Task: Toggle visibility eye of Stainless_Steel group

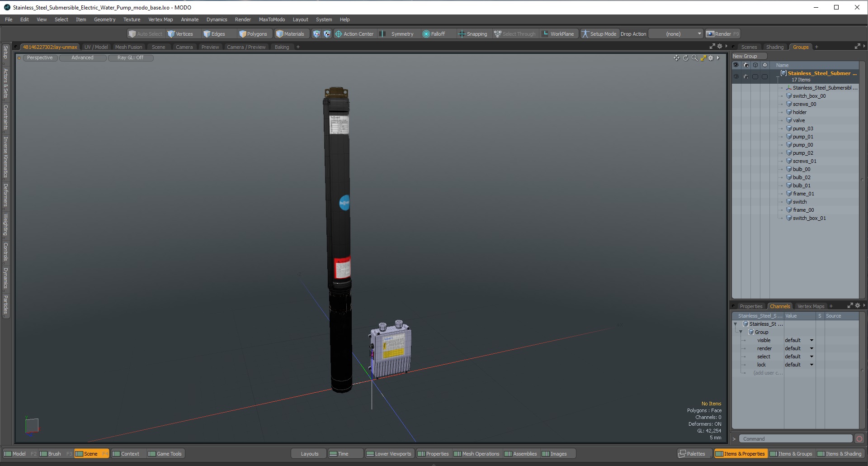Action: point(736,76)
